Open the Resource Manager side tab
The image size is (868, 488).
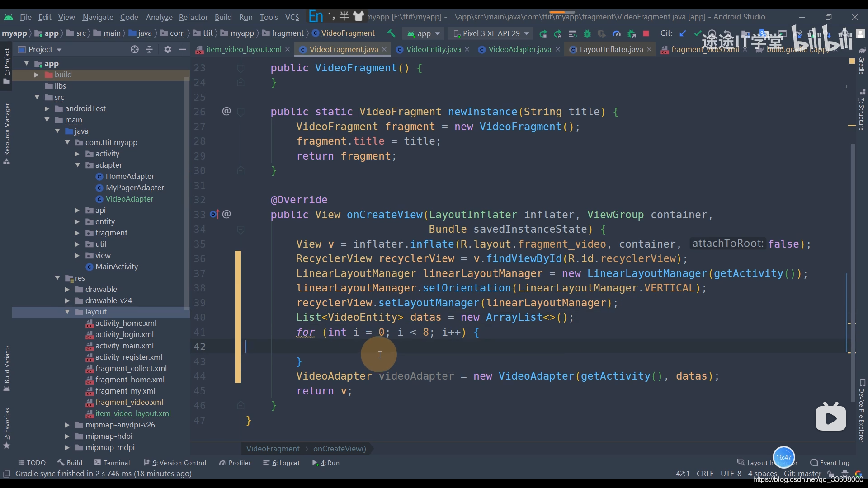pyautogui.click(x=6, y=133)
